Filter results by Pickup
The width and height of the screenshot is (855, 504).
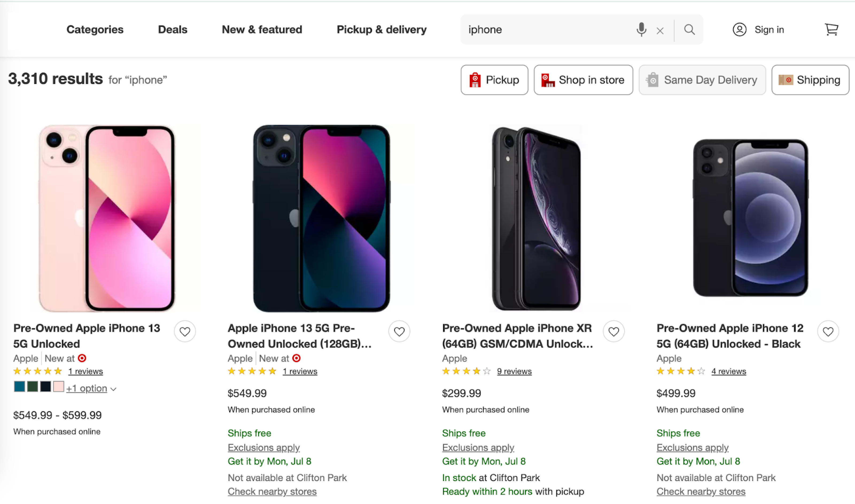(495, 80)
